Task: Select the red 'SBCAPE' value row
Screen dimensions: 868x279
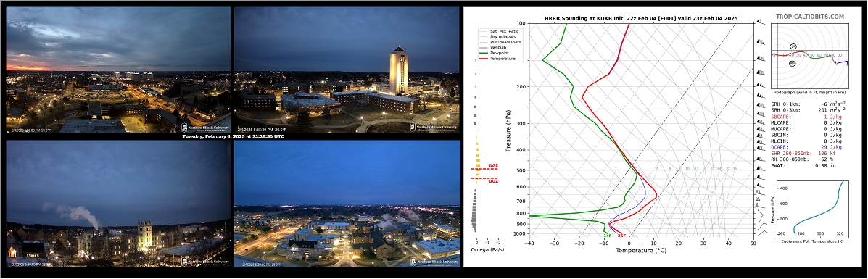Action: click(807, 117)
